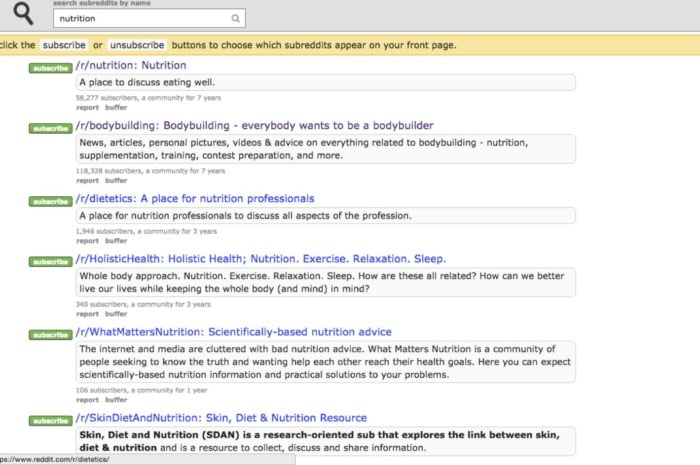
Task: Open /r/SkinDietAndNutrition: Skin, Diet & Nutrition Resource
Action: tap(221, 418)
